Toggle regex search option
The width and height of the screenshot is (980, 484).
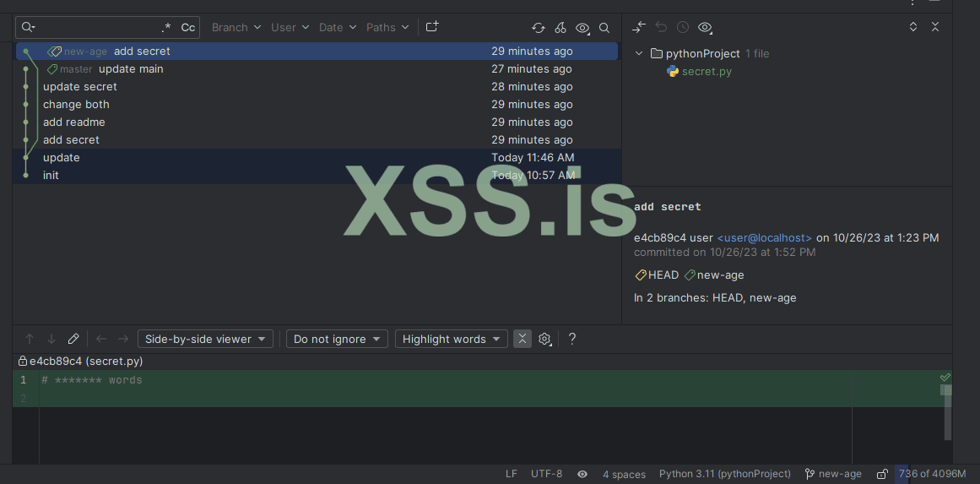pyautogui.click(x=165, y=28)
